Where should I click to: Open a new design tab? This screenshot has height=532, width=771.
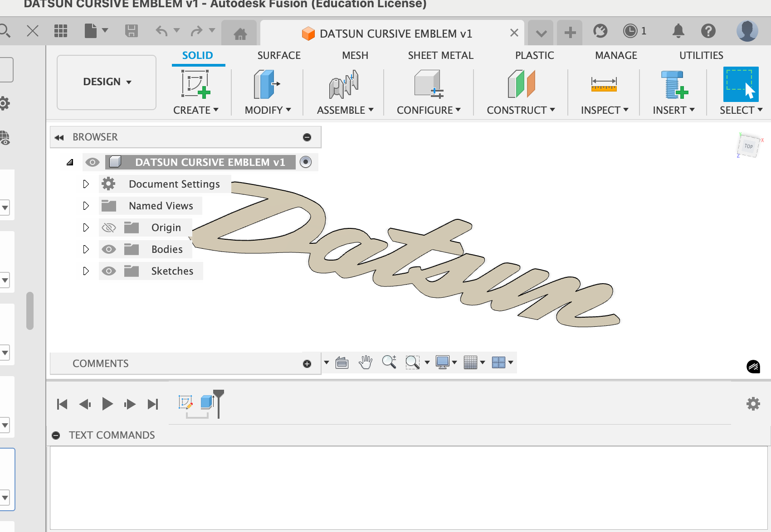point(570,32)
